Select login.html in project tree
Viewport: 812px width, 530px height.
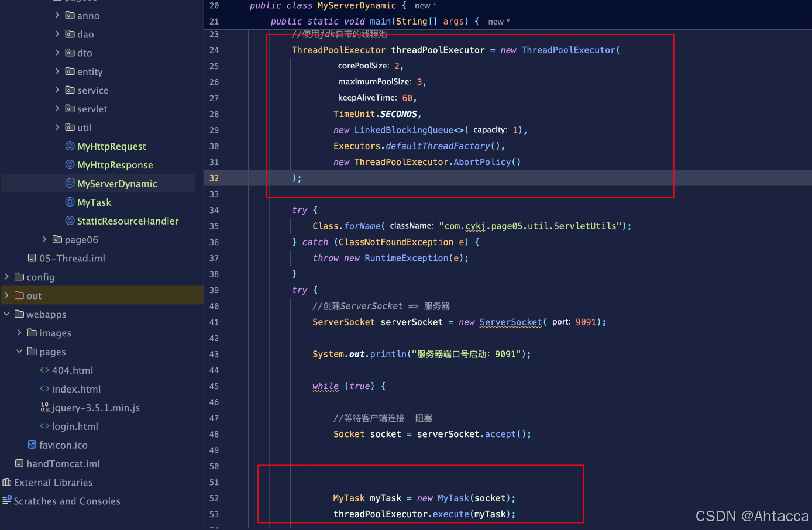[x=75, y=426]
